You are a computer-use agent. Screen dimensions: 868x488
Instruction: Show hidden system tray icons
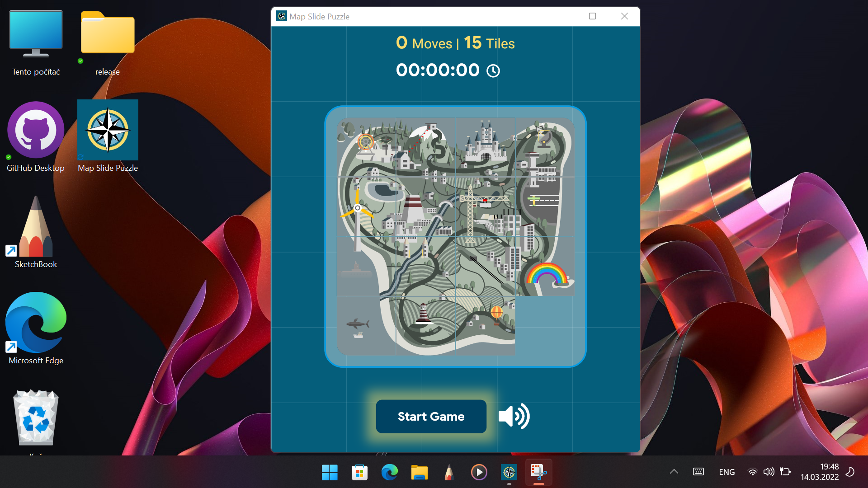674,472
